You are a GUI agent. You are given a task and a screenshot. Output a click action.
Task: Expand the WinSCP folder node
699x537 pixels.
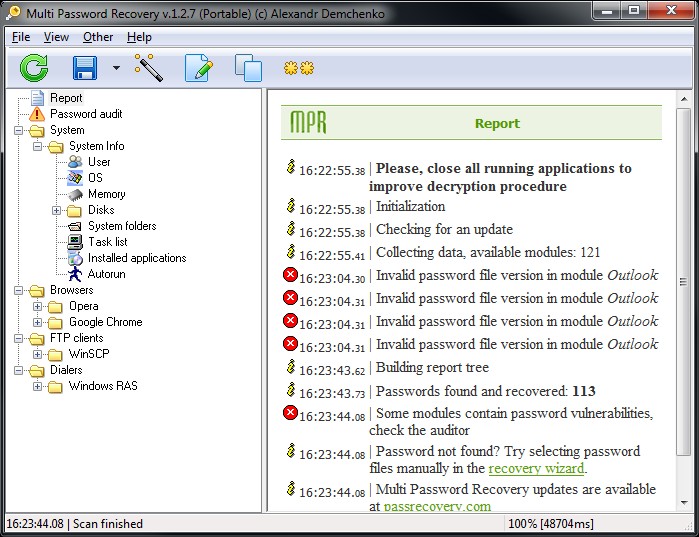point(37,354)
